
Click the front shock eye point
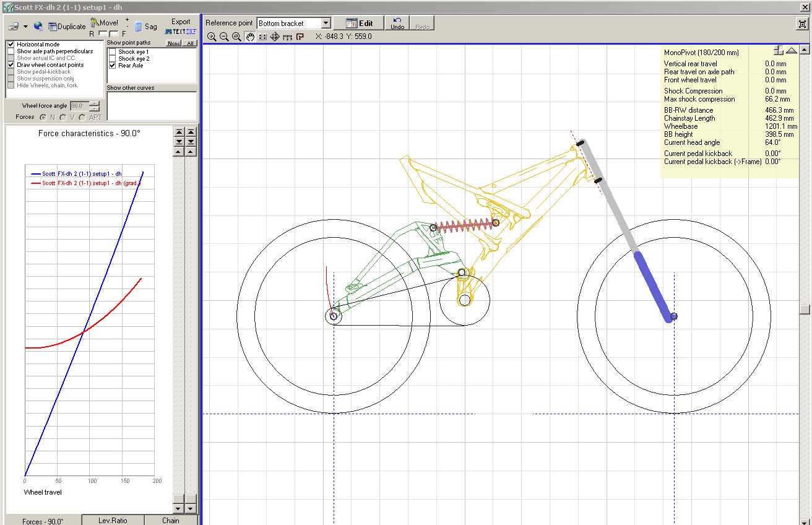click(496, 223)
